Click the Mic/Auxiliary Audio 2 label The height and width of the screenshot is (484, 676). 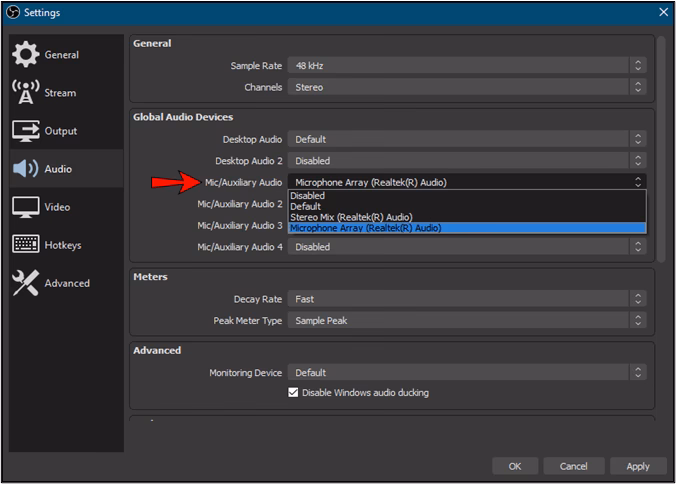coord(240,204)
